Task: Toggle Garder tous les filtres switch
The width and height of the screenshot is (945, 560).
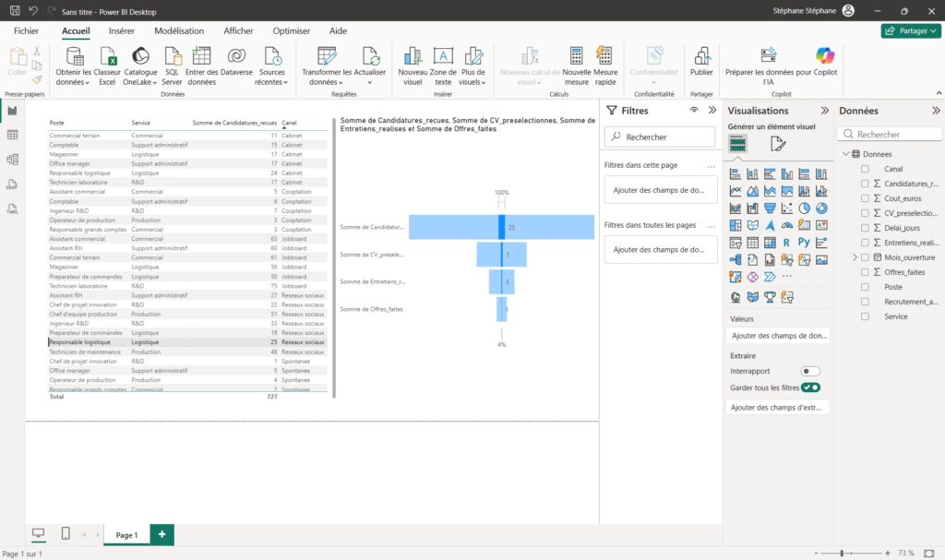Action: [810, 387]
